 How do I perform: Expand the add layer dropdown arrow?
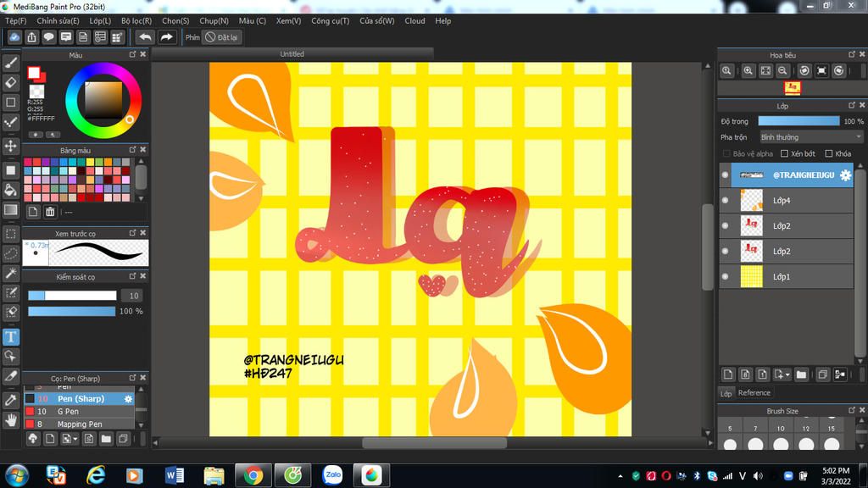[x=787, y=375]
